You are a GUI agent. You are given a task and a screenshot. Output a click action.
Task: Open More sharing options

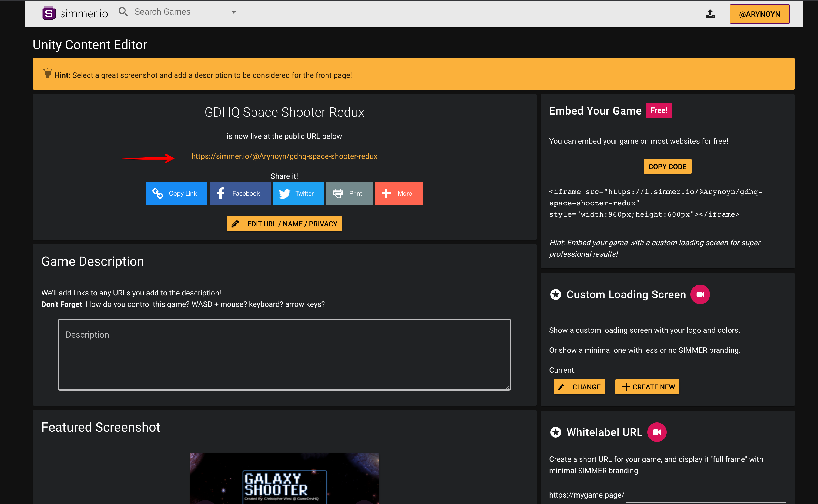pyautogui.click(x=399, y=193)
